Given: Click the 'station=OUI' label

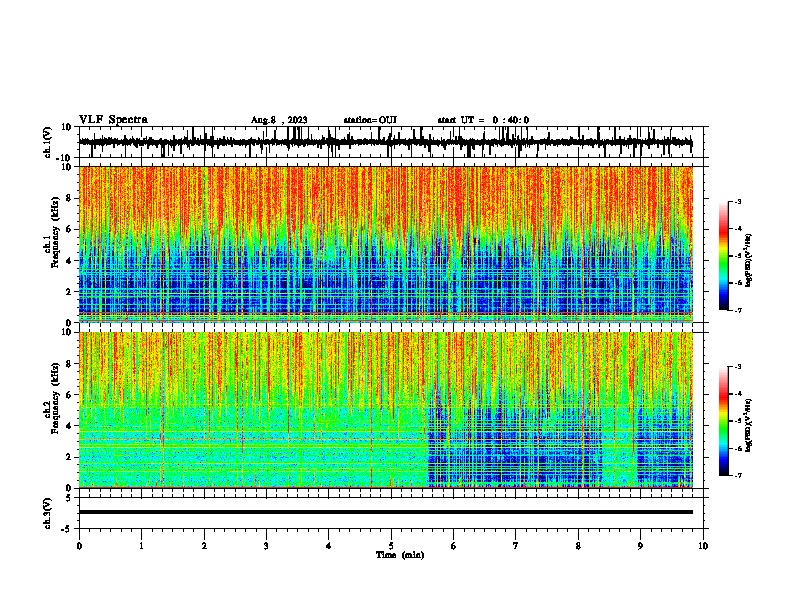Looking at the screenshot, I should tap(370, 120).
